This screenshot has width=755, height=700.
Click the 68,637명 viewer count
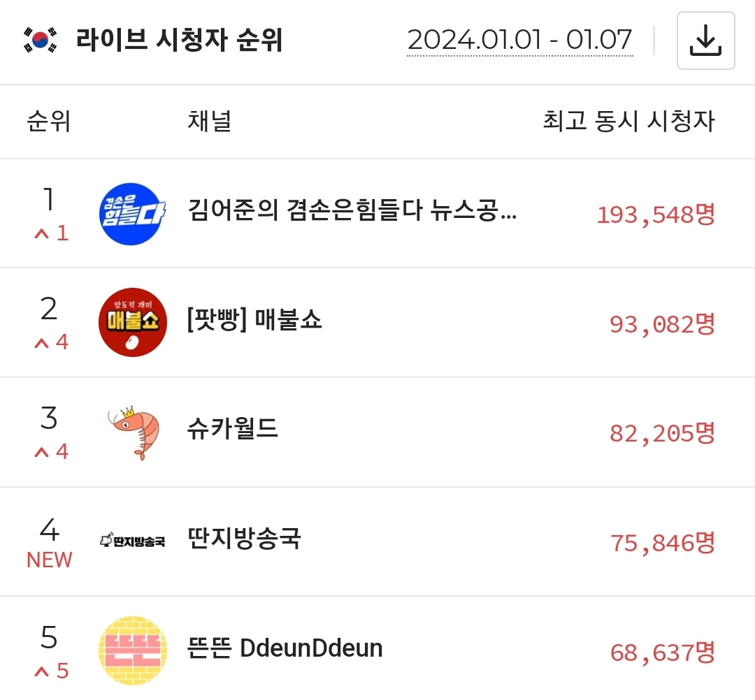(662, 652)
